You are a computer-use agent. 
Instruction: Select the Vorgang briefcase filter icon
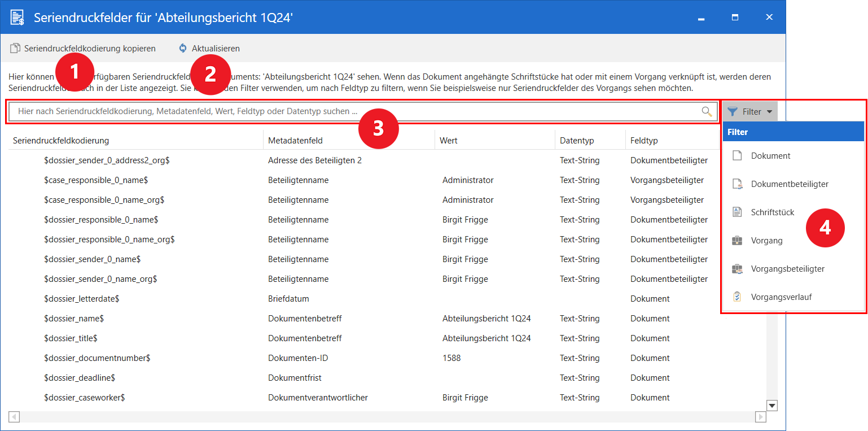click(x=737, y=241)
